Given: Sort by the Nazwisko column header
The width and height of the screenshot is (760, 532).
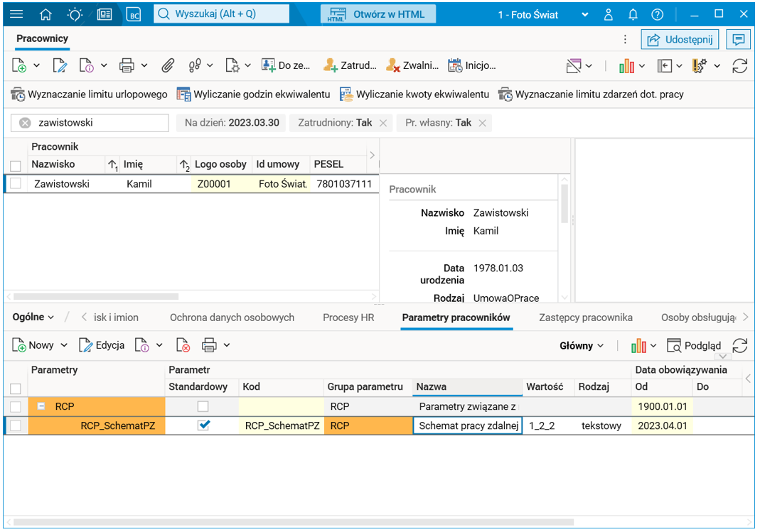Looking at the screenshot, I should 66,164.
